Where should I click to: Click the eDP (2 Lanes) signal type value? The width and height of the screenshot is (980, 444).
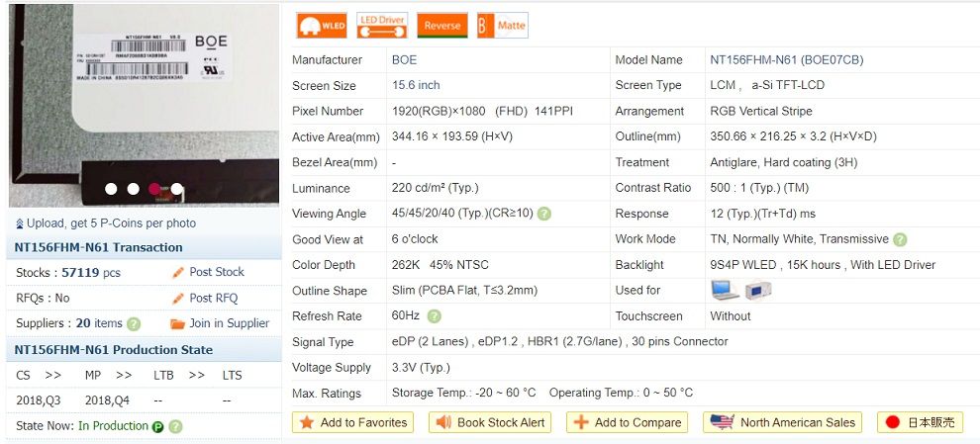tap(559, 342)
